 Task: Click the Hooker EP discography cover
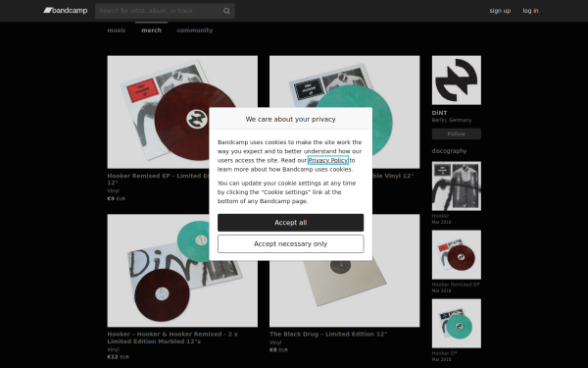[457, 323]
